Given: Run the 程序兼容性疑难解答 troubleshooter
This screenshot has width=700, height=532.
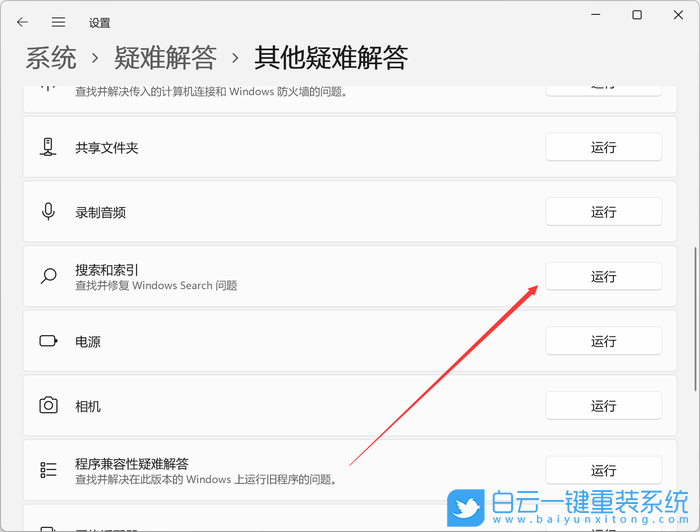Looking at the screenshot, I should 603,470.
